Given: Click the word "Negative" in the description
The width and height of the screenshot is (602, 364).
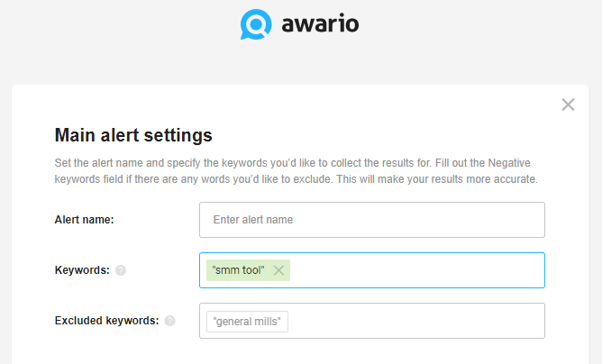Looking at the screenshot, I should click(x=509, y=163).
